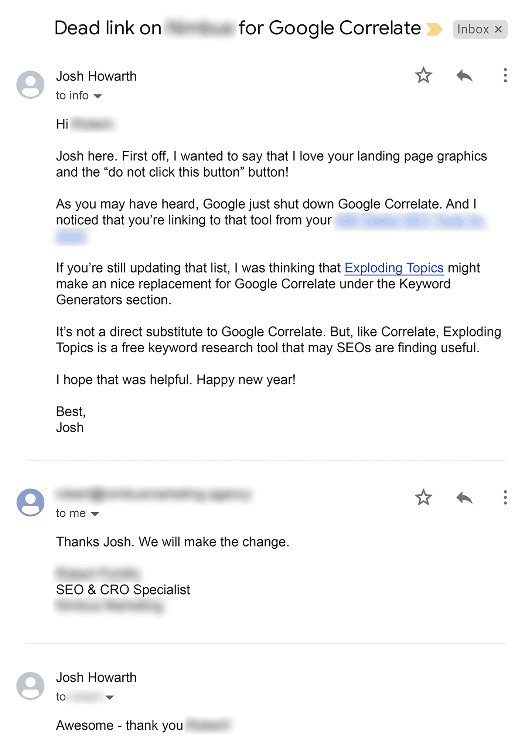This screenshot has width=532, height=756.
Task: Expand 'to info' recipient details
Action: click(x=98, y=96)
